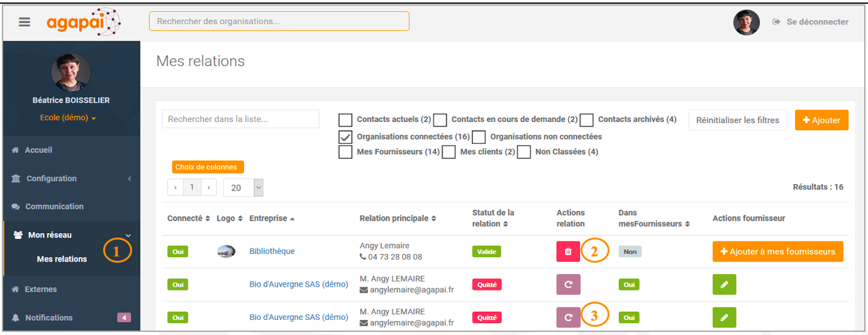Click Ajouter à mes fournisseurs button
Image resolution: width=868 pixels, height=335 pixels.
pos(778,251)
